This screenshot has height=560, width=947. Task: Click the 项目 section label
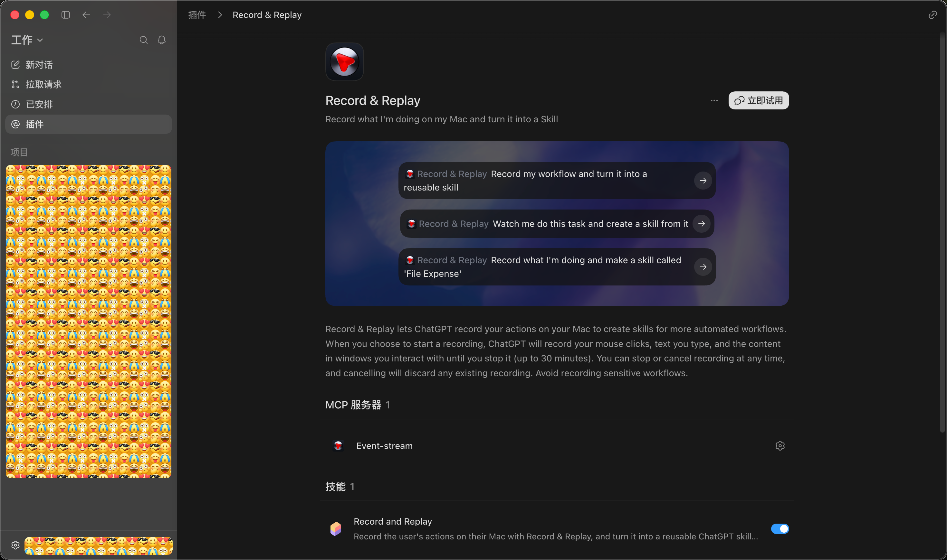click(19, 153)
